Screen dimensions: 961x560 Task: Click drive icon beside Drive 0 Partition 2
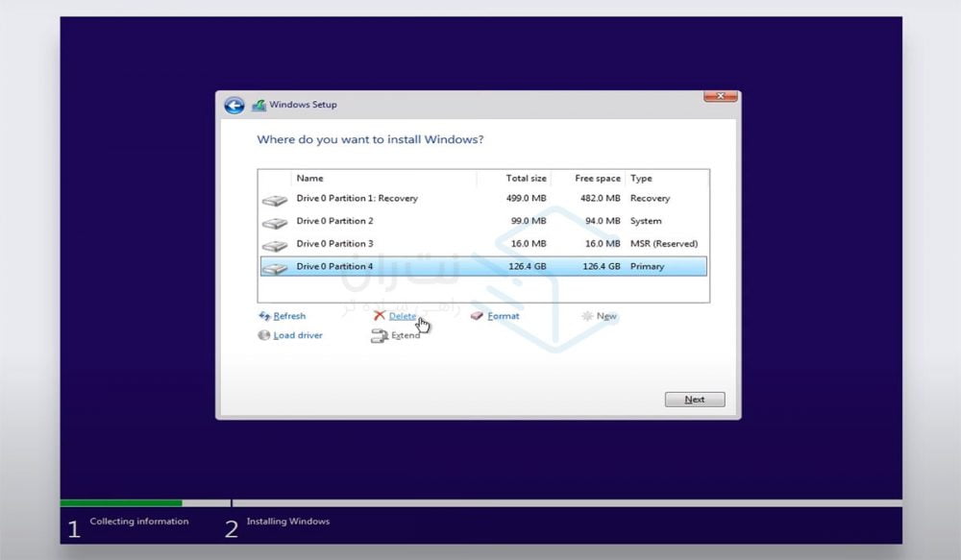pos(274,223)
